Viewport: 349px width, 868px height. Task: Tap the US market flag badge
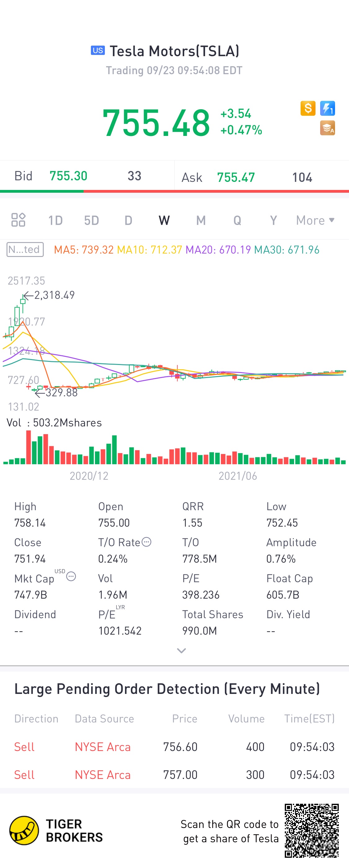(x=98, y=51)
